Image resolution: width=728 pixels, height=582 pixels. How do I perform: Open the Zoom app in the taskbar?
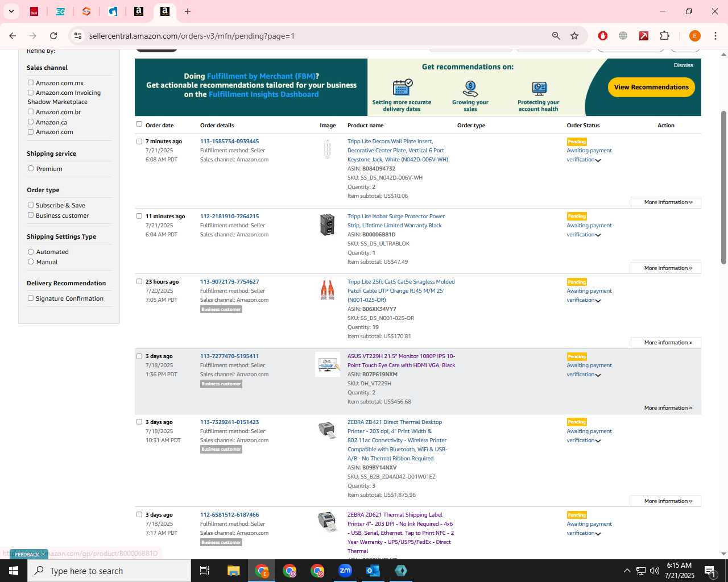click(345, 571)
